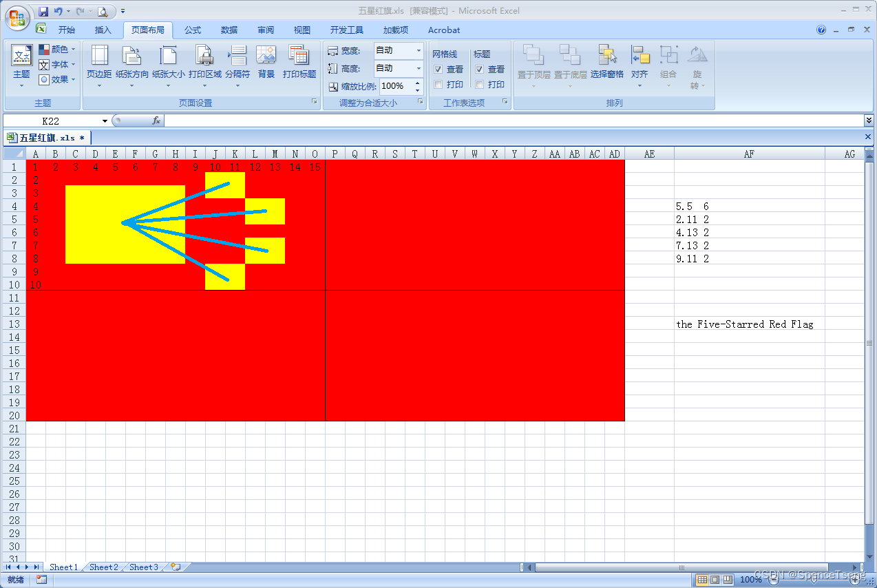This screenshot has width=877, height=588.
Task: Open theme Fonts (字体) options
Action: (x=57, y=64)
